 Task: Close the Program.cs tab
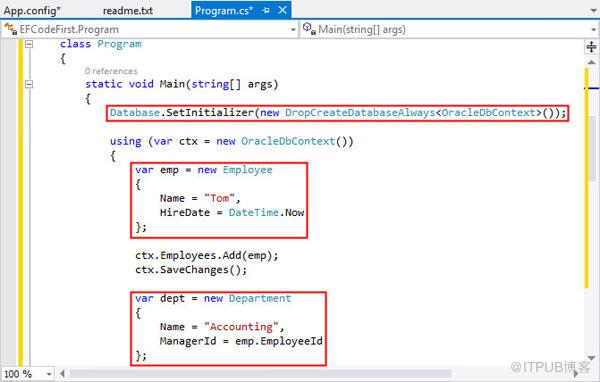[282, 10]
